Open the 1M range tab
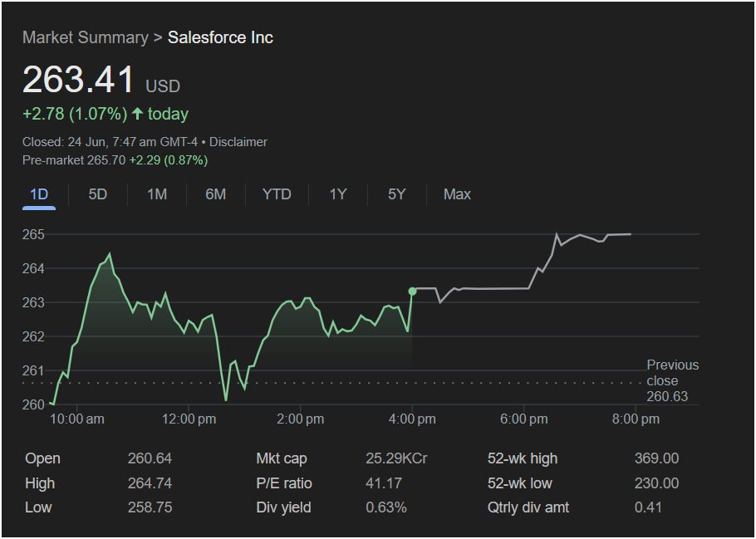 tap(157, 194)
